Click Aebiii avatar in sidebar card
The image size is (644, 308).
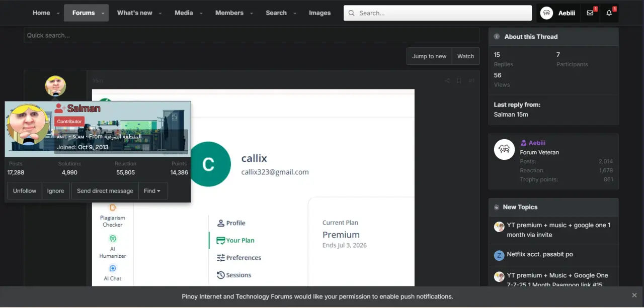click(504, 150)
